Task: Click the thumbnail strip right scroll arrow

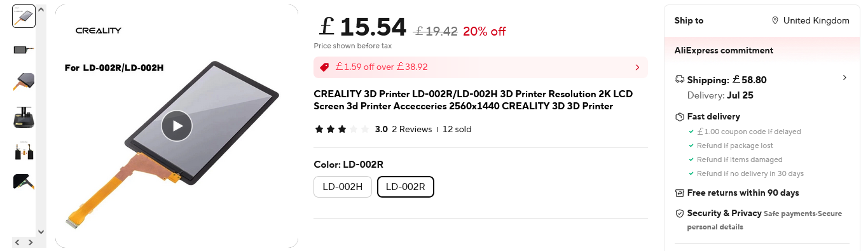Action: [x=30, y=242]
